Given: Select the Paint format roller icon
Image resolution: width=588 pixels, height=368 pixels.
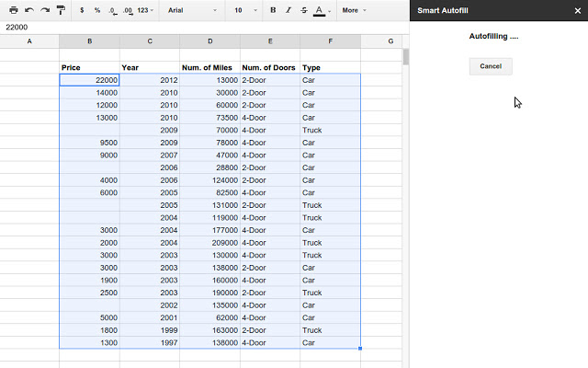Looking at the screenshot, I should (x=61, y=10).
